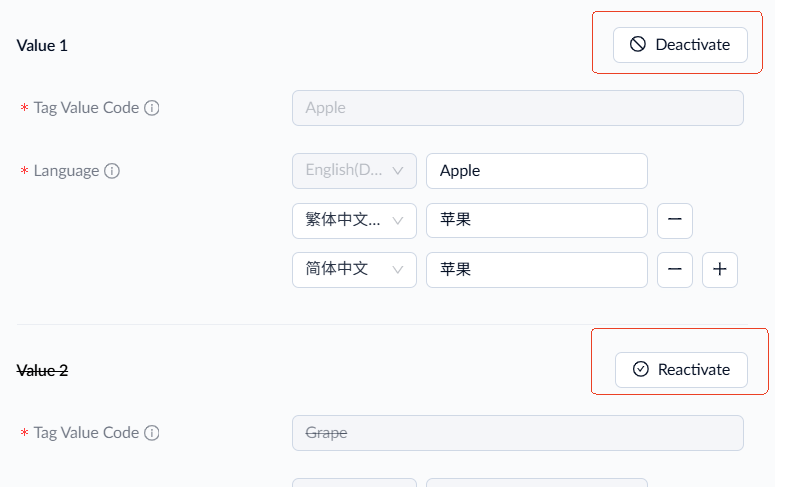787x487 pixels.
Task: Reactivate the struck-through Value 2
Action: pyautogui.click(x=681, y=370)
